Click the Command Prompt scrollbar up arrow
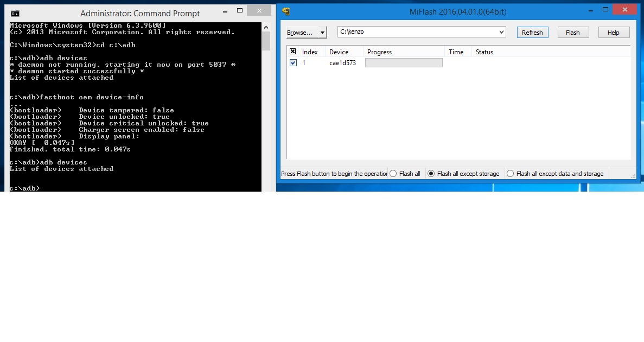This screenshot has height=342, width=644. 265,26
